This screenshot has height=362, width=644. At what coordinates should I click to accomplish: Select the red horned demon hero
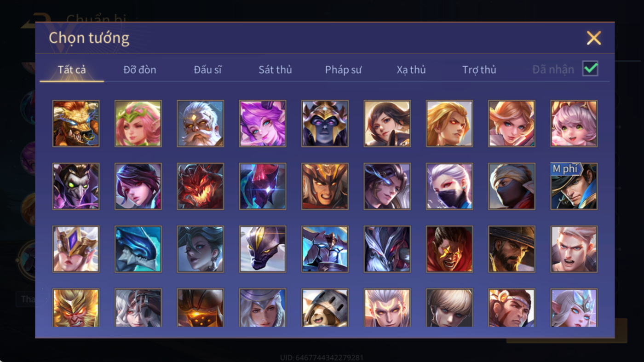click(x=201, y=186)
